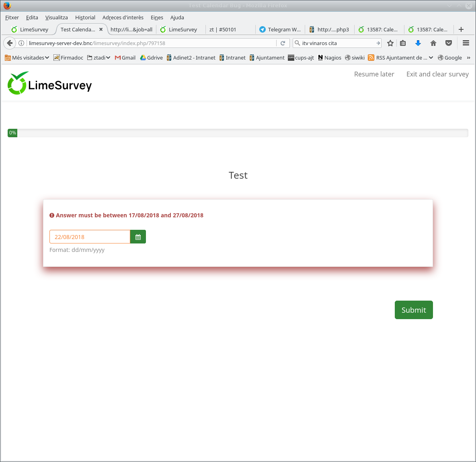476x462 pixels.
Task: Reload the current page
Action: (x=283, y=43)
